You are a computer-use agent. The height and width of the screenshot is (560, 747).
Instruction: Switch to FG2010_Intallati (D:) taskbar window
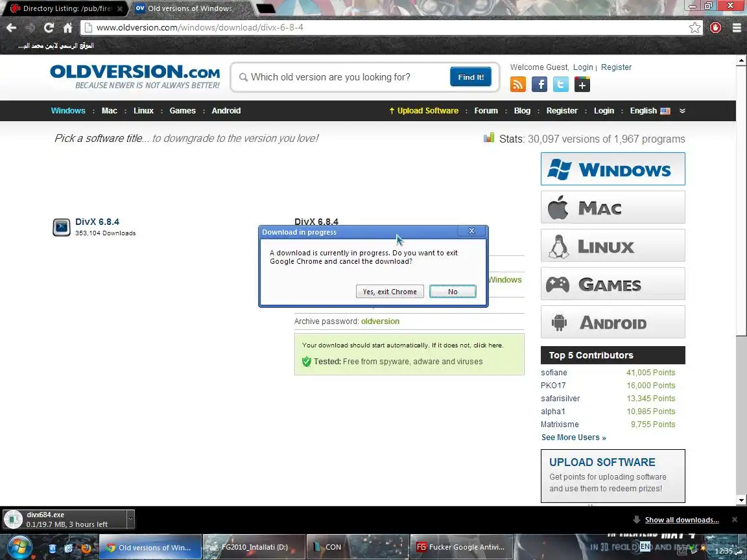(254, 547)
